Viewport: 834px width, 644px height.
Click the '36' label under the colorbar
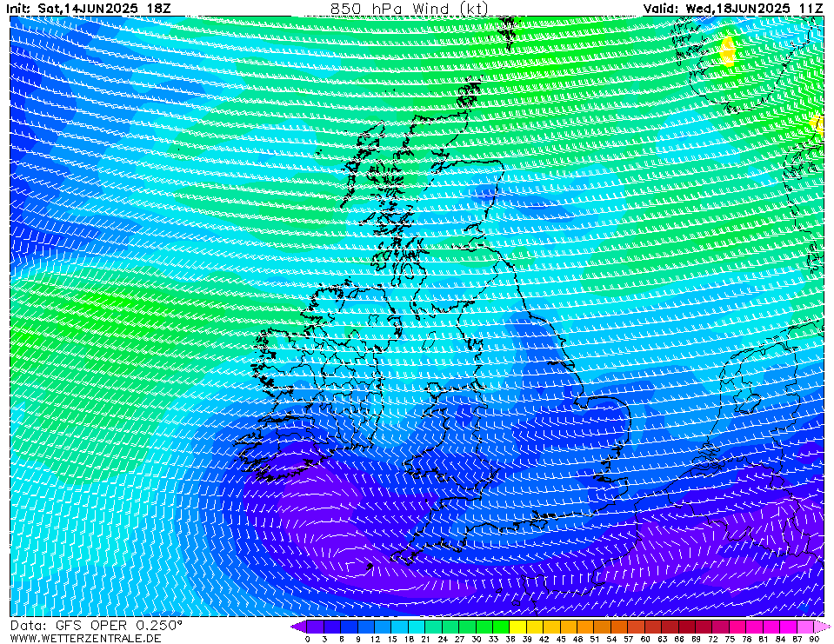pos(510,639)
